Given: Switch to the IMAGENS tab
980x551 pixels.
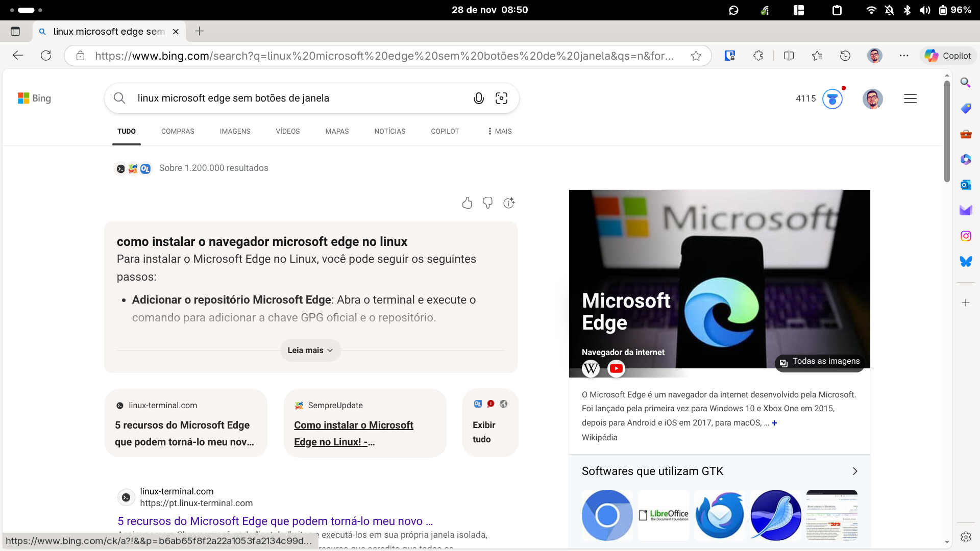Looking at the screenshot, I should (235, 131).
